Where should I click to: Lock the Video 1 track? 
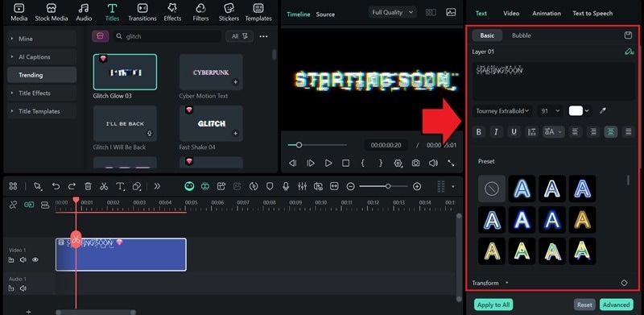(11, 260)
